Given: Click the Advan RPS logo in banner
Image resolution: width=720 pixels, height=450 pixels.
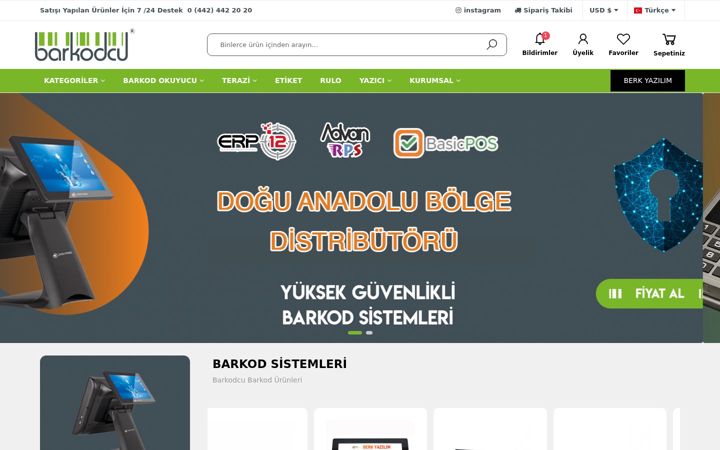Looking at the screenshot, I should 345,141.
